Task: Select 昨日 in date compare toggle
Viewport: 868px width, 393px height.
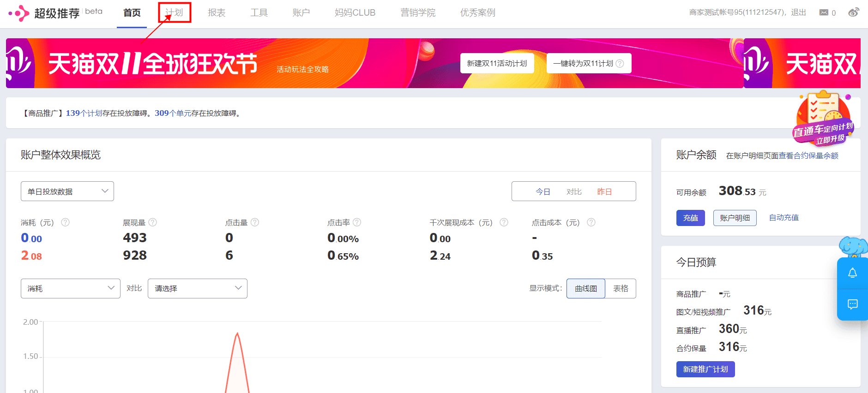Action: pos(604,192)
